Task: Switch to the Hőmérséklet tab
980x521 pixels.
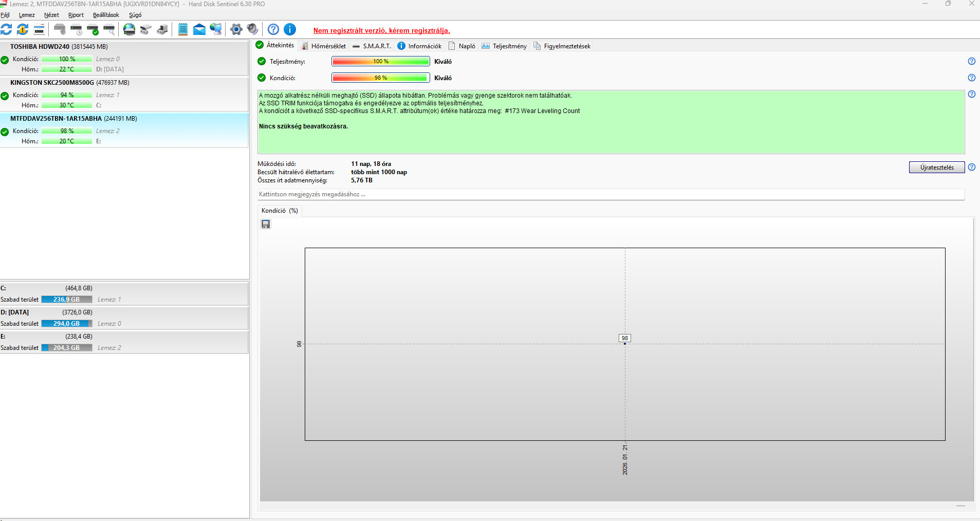Action: pyautogui.click(x=324, y=46)
